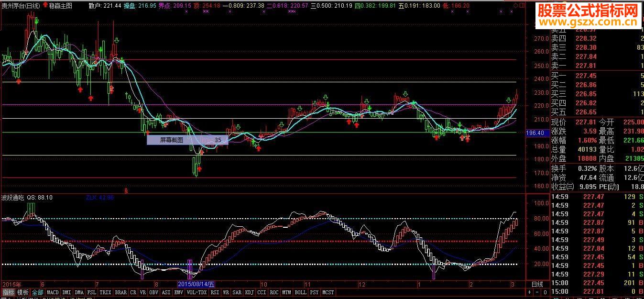The image size is (644, 299).
Task: Open the MTM indicator tab
Action: [x=286, y=292]
